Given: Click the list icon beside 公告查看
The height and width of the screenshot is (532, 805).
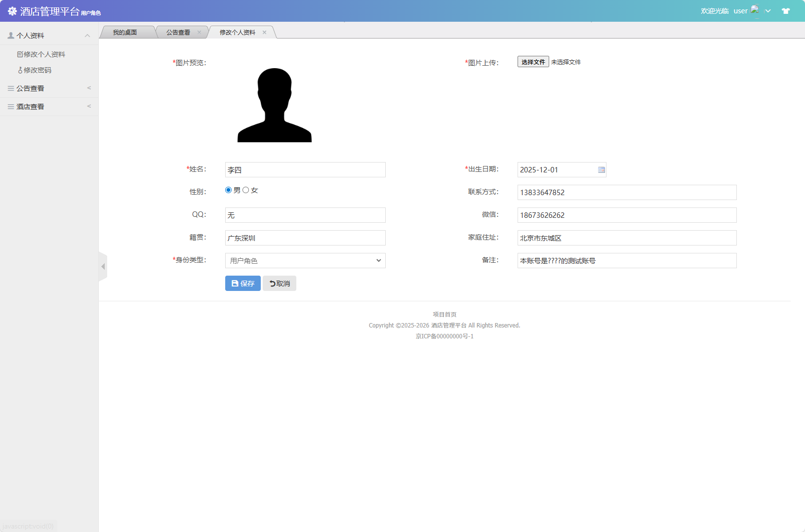Looking at the screenshot, I should [10, 88].
